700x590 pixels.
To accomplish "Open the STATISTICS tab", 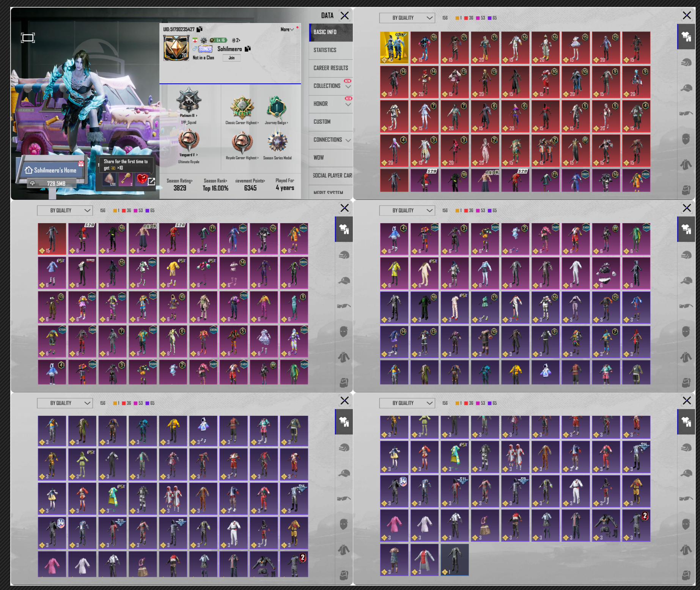I will (x=331, y=50).
